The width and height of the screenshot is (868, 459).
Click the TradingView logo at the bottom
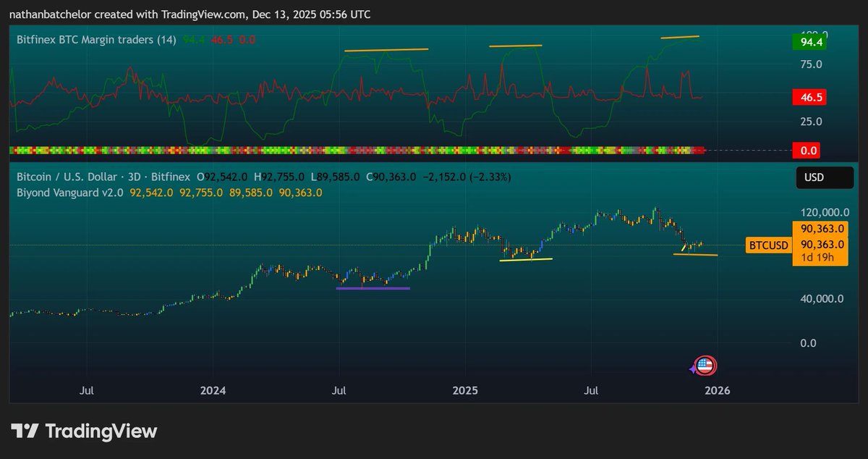pos(84,431)
